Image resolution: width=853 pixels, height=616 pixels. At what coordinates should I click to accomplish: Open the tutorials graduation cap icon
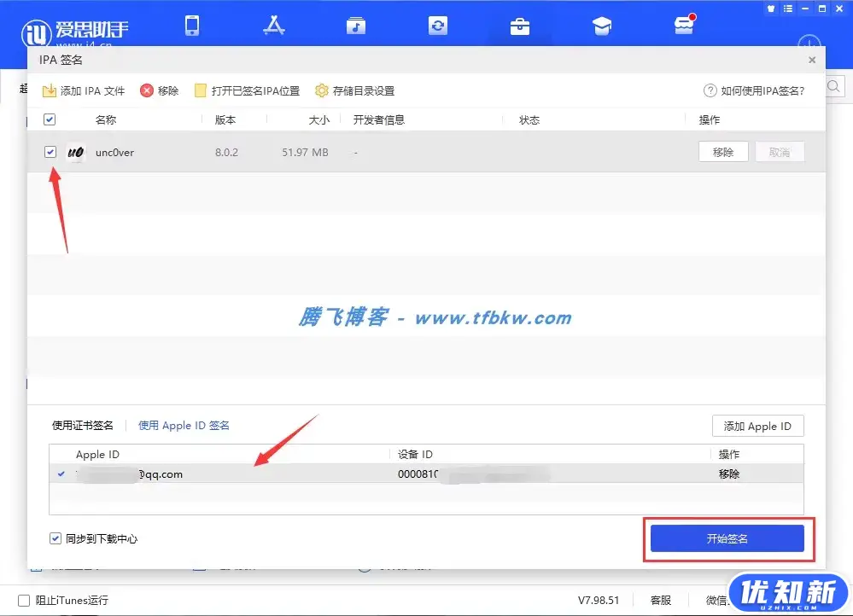[602, 26]
